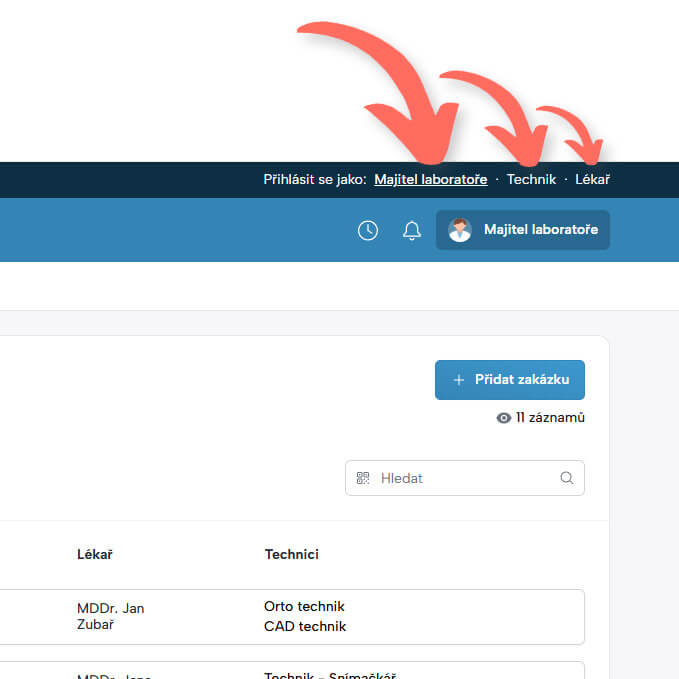Open the clock history icon

point(368,230)
